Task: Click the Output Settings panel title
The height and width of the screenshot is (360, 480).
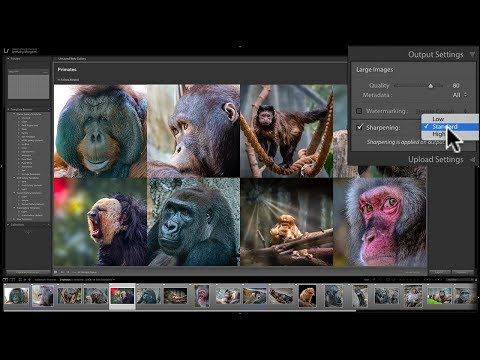Action: click(435, 55)
